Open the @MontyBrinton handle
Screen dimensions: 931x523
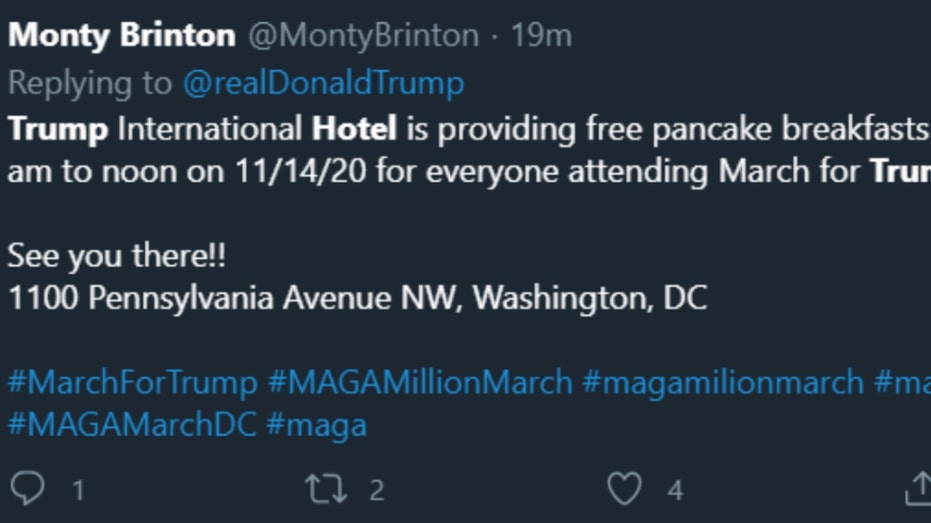coord(363,36)
